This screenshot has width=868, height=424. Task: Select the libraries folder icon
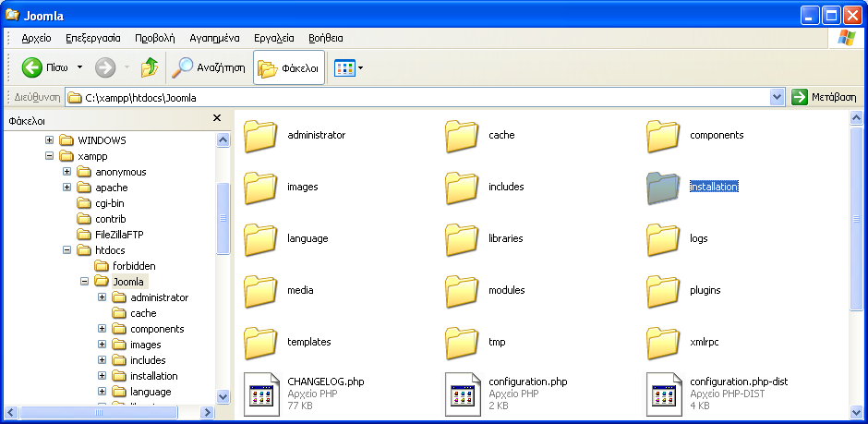(462, 239)
